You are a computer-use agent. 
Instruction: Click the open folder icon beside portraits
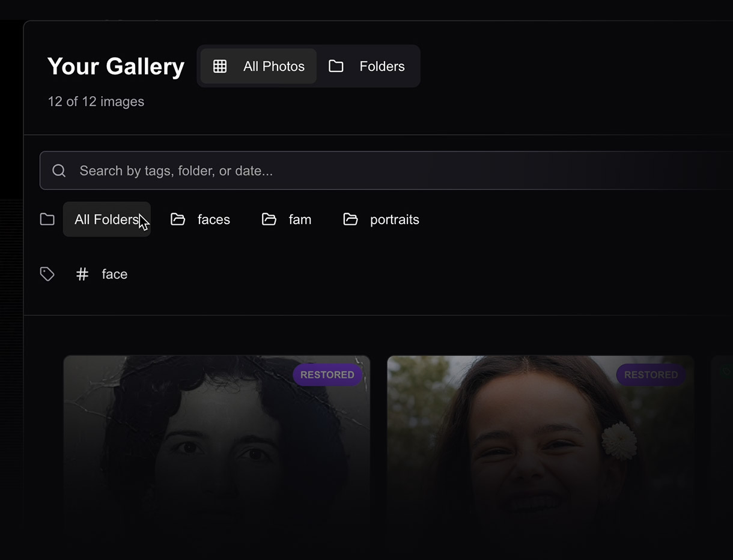[350, 219]
